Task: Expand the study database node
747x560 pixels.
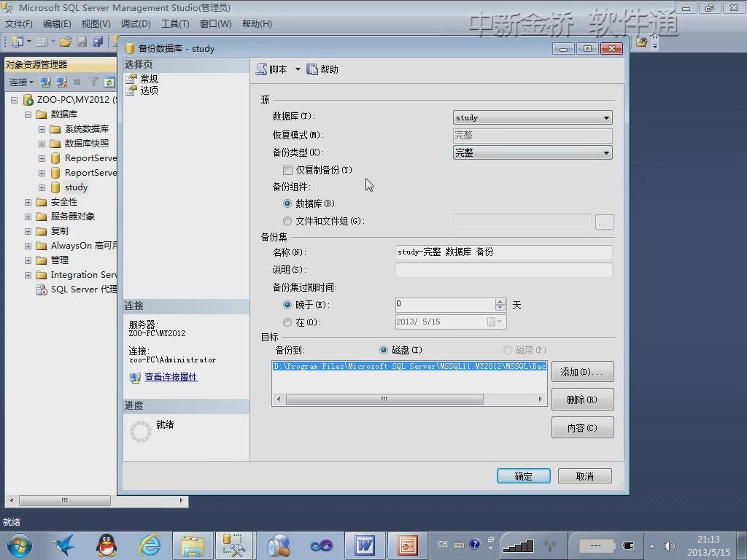Action: (42, 187)
